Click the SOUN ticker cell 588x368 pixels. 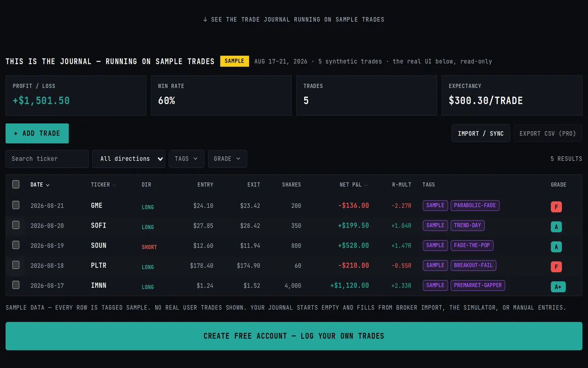click(x=98, y=245)
